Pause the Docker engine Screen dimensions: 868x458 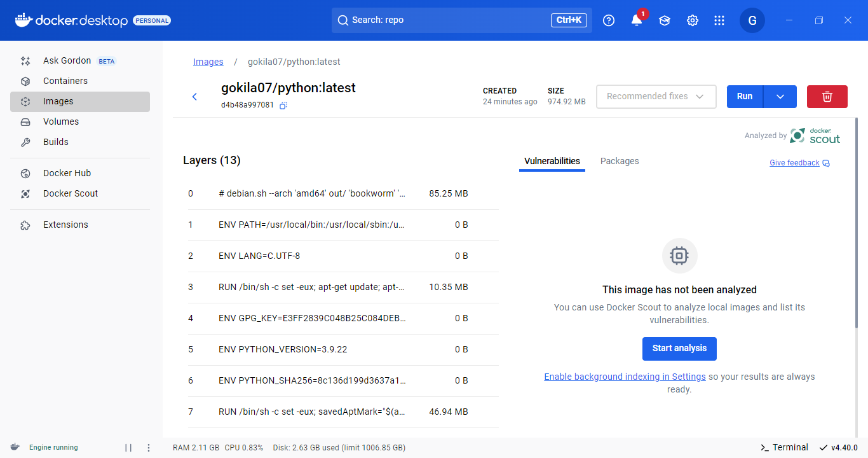click(x=128, y=448)
